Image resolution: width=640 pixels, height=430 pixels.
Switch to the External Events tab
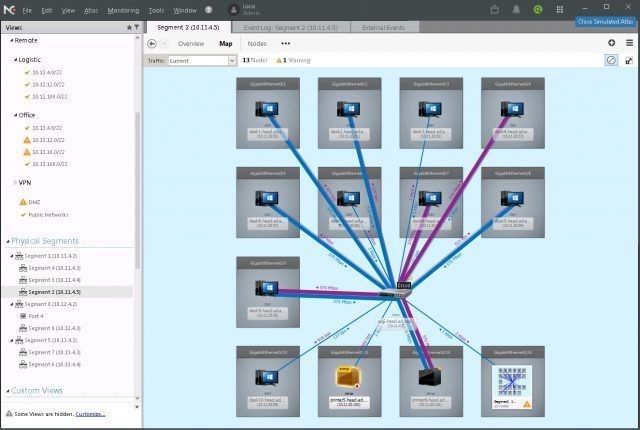click(x=383, y=28)
